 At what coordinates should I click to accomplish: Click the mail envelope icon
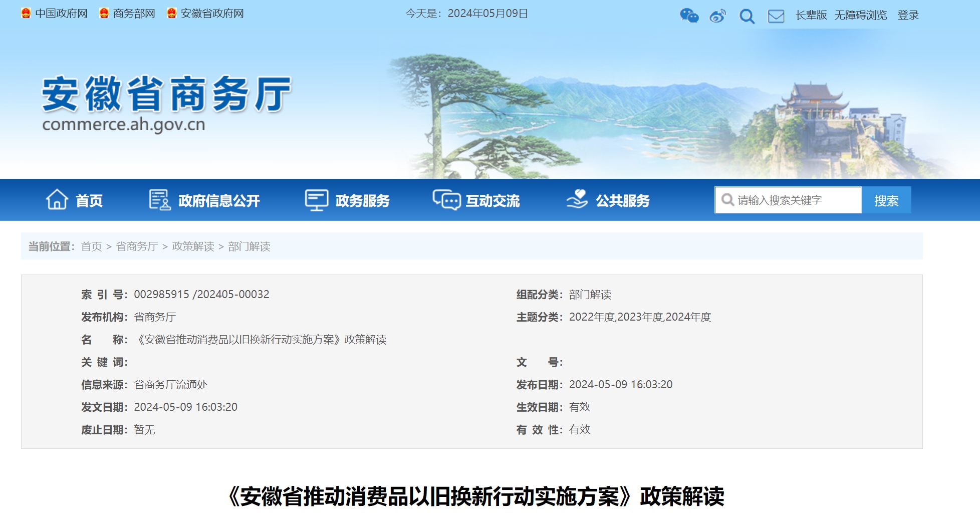tap(776, 16)
